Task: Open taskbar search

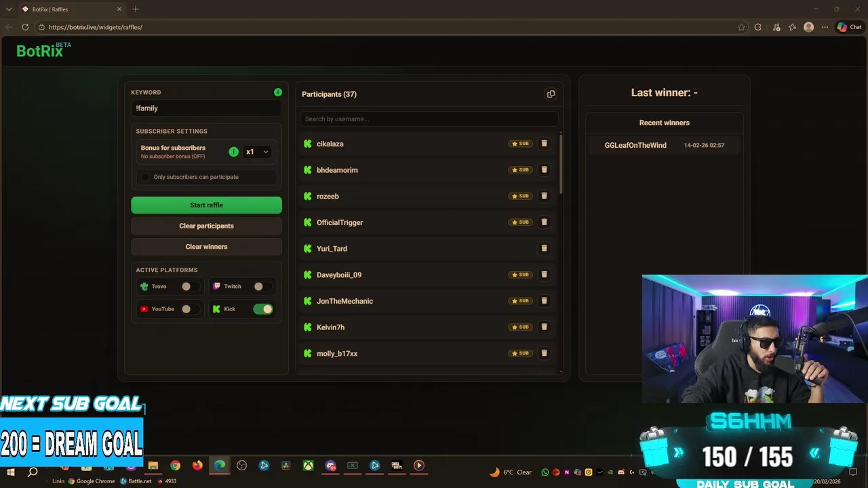Action: (x=32, y=472)
